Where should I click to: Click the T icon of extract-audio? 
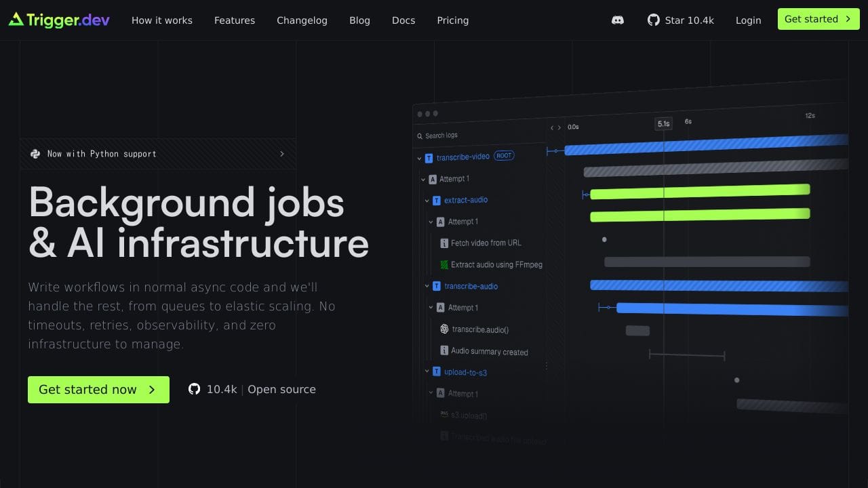point(437,201)
